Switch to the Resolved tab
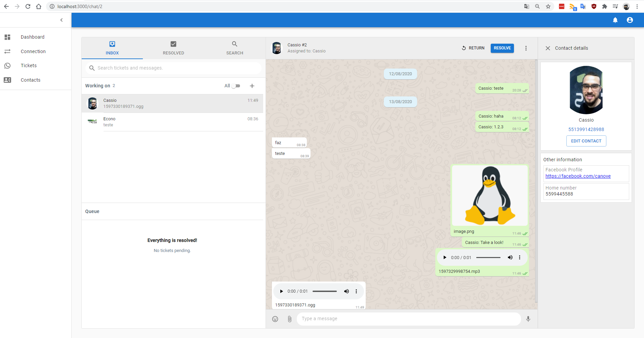The image size is (644, 338). pos(173,48)
